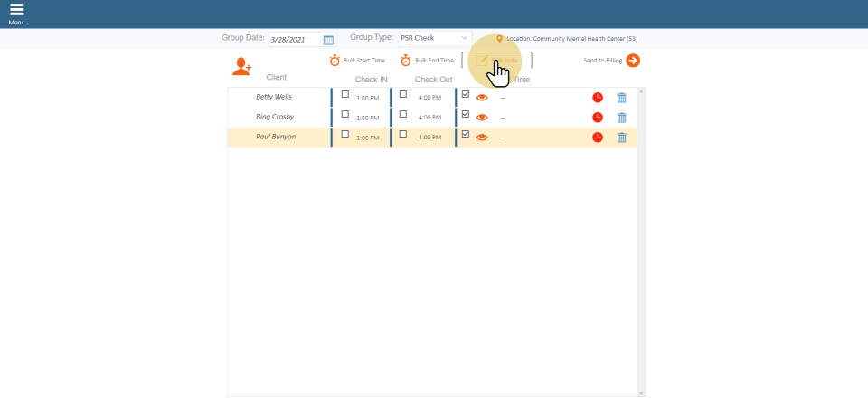
Task: Open the Bulk Note tab
Action: point(496,61)
